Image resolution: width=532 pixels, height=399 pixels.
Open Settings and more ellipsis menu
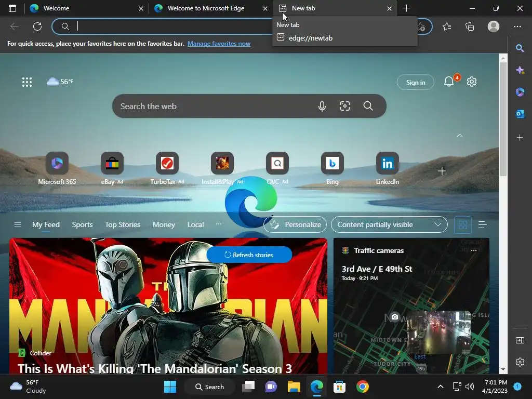point(517,26)
